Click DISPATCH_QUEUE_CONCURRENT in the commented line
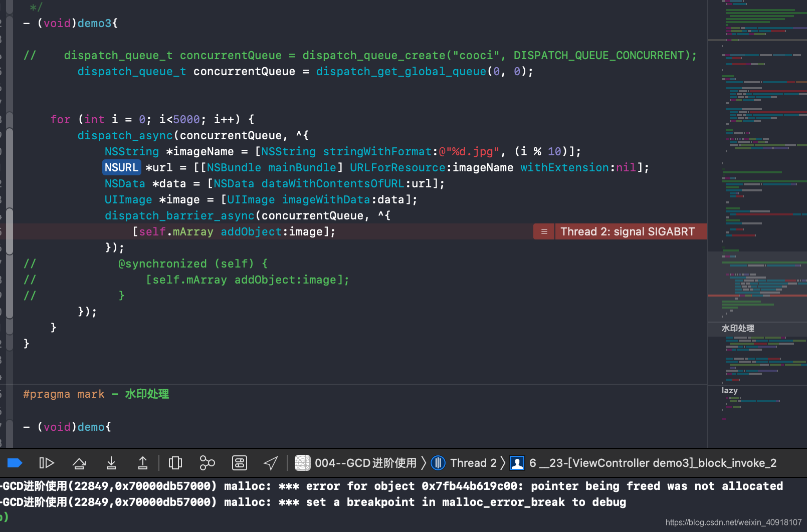The width and height of the screenshot is (807, 532). pos(599,55)
